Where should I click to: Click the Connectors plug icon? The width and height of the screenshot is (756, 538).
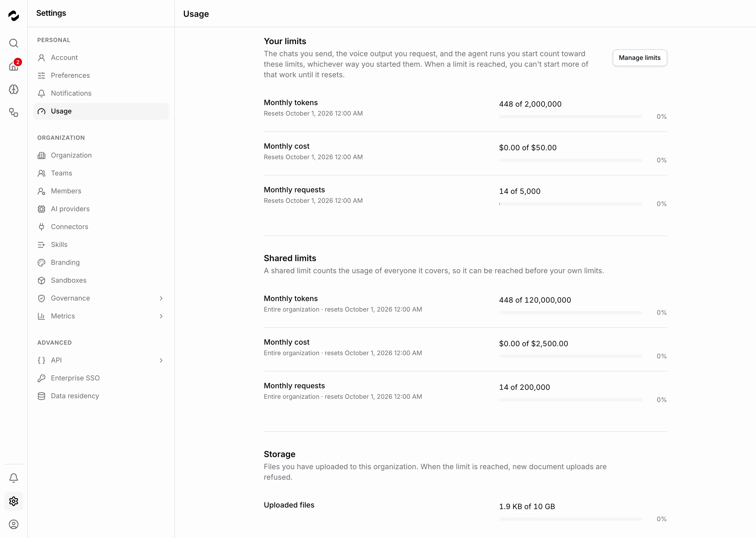[41, 227]
